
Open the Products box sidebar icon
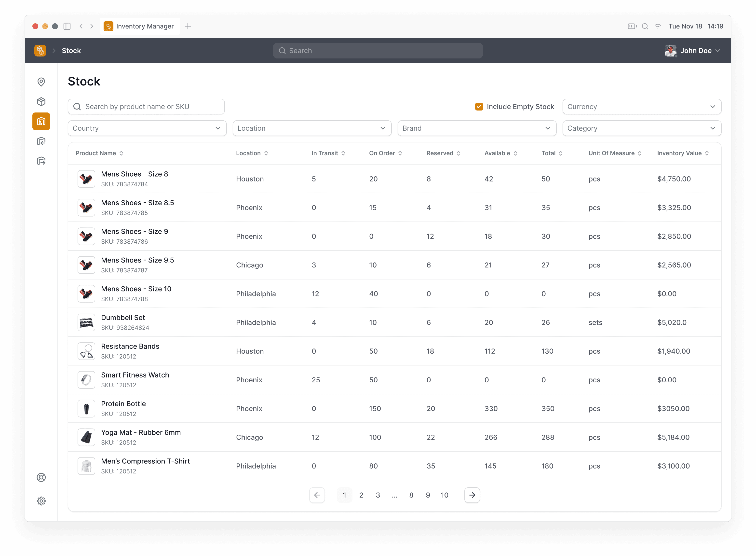coord(41,101)
